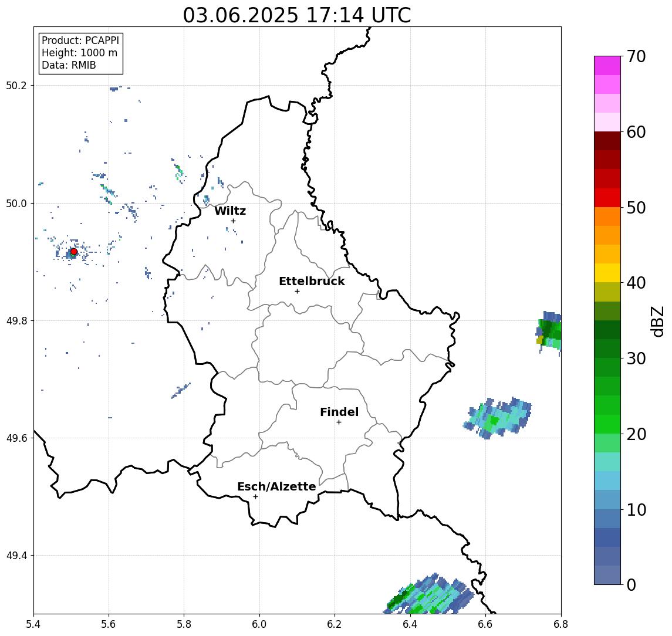Click the cyan rain echo east of Findel

tap(498, 418)
